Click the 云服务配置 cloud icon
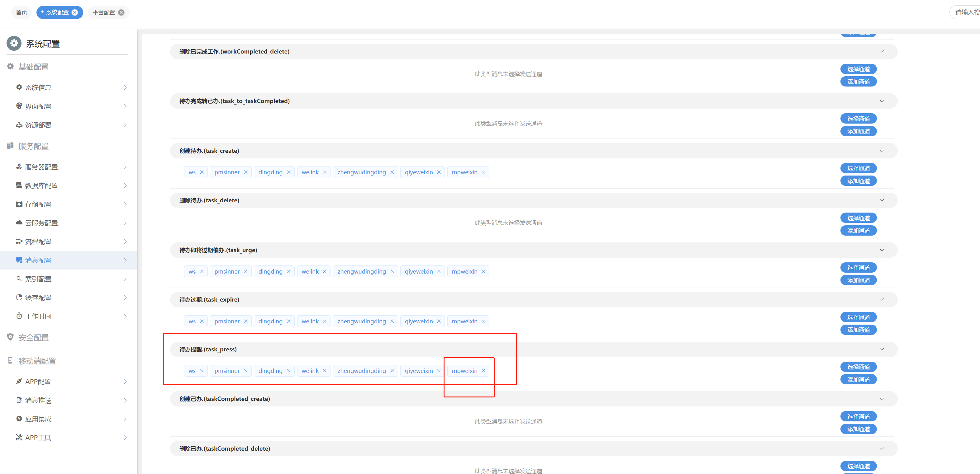980x474 pixels. coord(19,222)
